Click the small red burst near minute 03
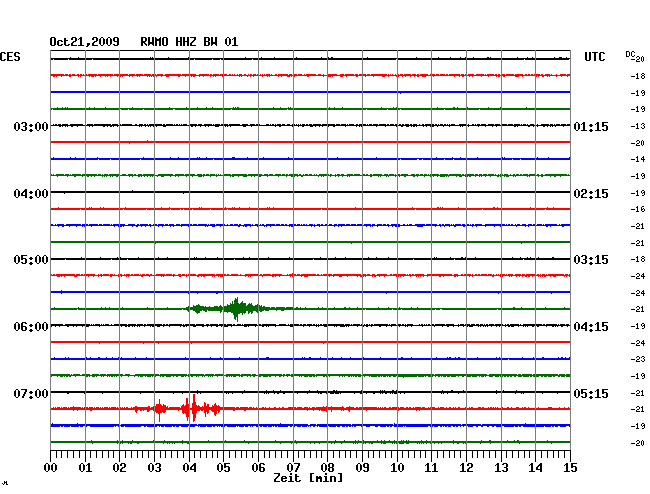Viewport: 650px width, 494px height. (x=160, y=409)
